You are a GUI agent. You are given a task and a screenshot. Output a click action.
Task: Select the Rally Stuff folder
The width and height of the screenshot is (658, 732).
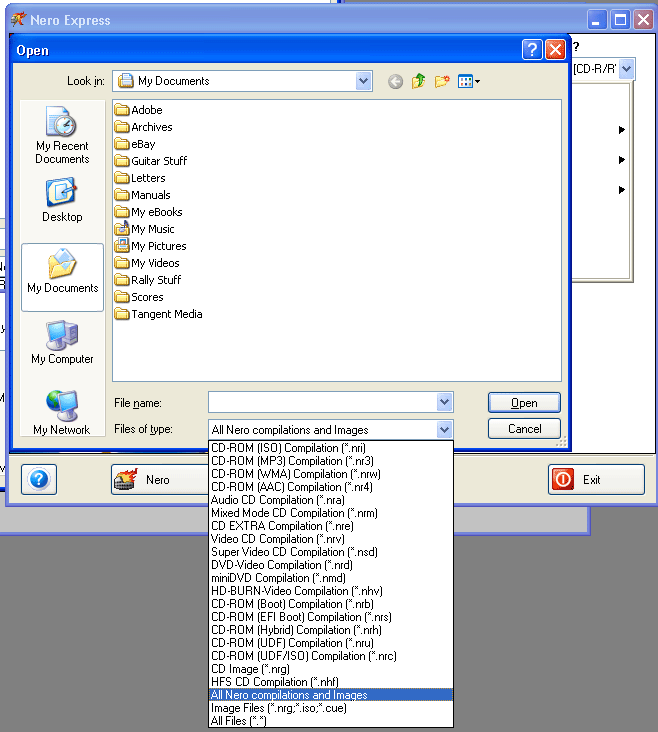click(148, 280)
